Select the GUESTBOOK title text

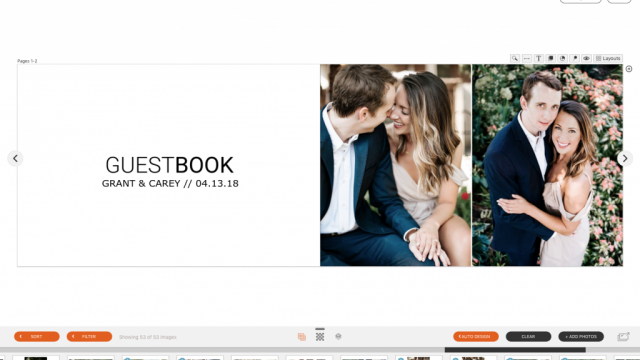pos(169,165)
